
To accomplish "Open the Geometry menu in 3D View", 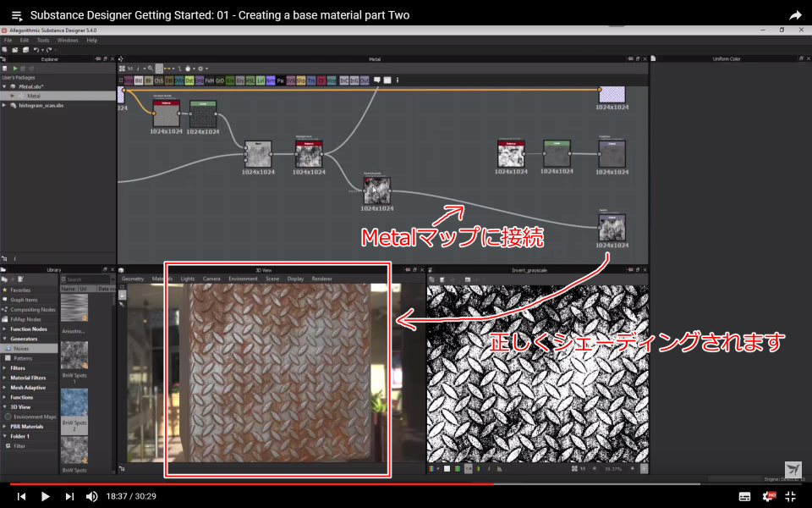I will point(133,279).
